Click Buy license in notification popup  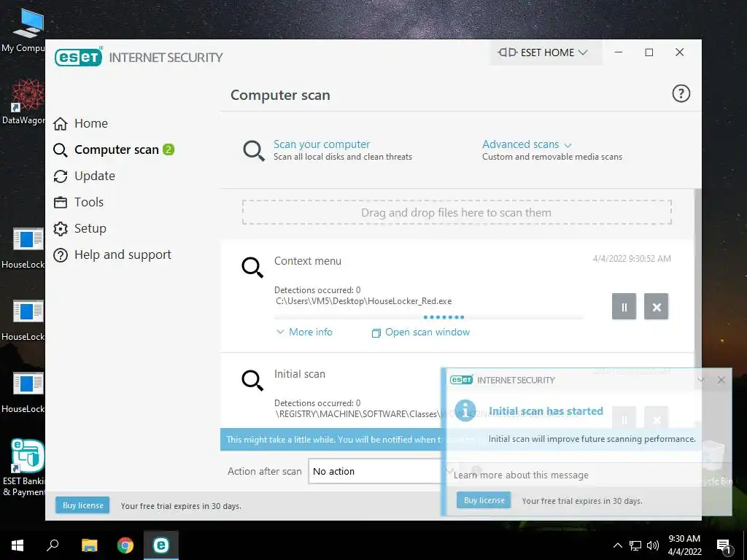[484, 500]
